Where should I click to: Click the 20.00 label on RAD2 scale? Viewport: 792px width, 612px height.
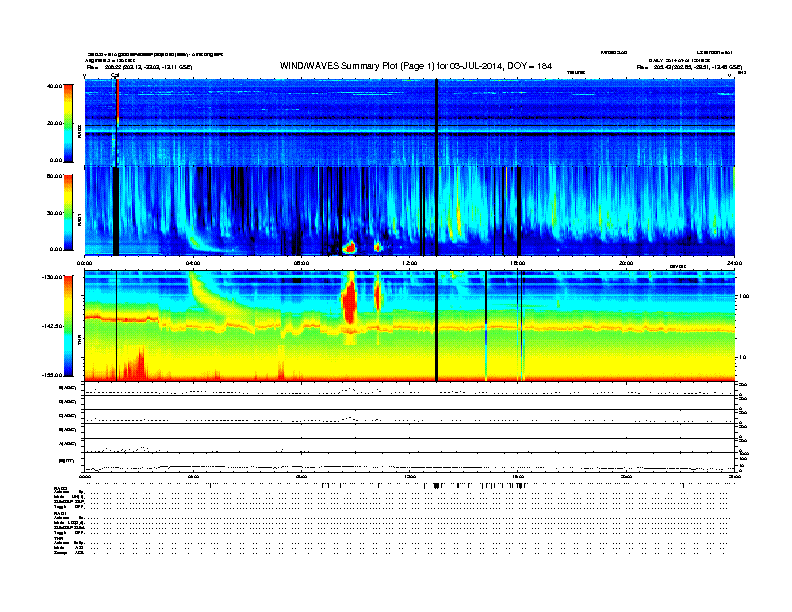[x=54, y=123]
